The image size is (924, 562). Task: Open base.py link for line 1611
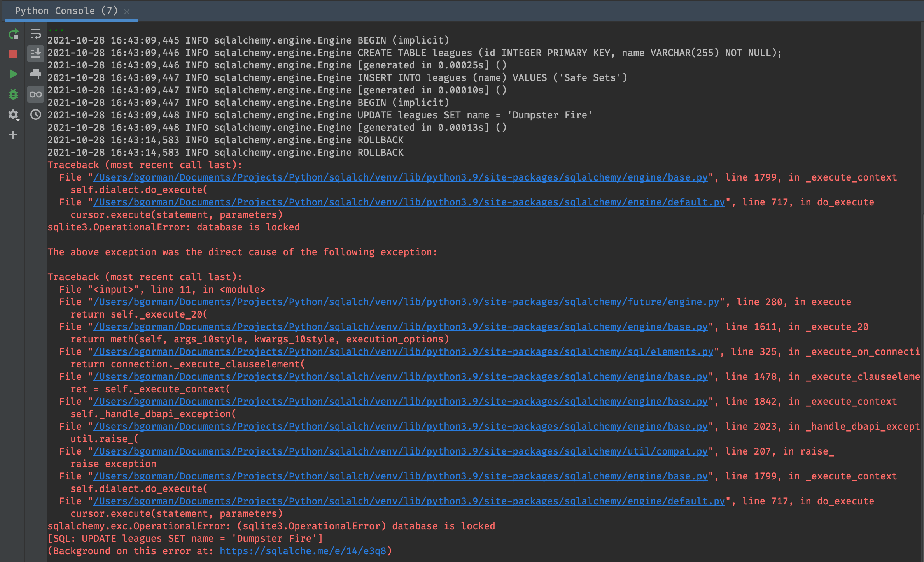point(400,327)
